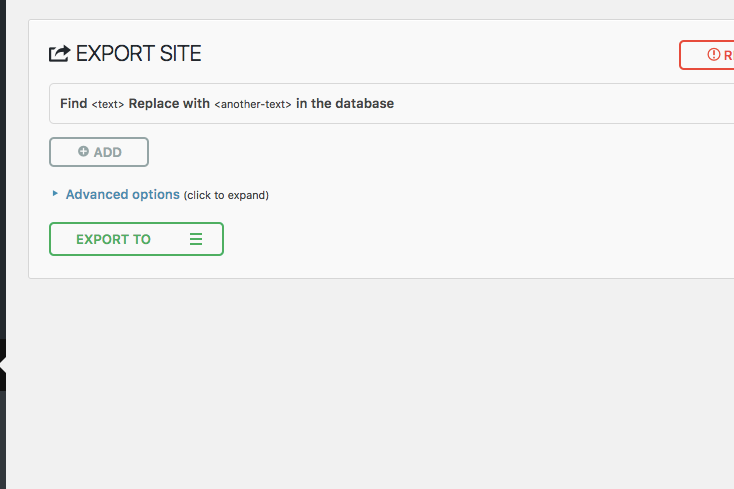Expand the Advanced options disclosure triangle
This screenshot has height=489, width=734.
(55, 194)
